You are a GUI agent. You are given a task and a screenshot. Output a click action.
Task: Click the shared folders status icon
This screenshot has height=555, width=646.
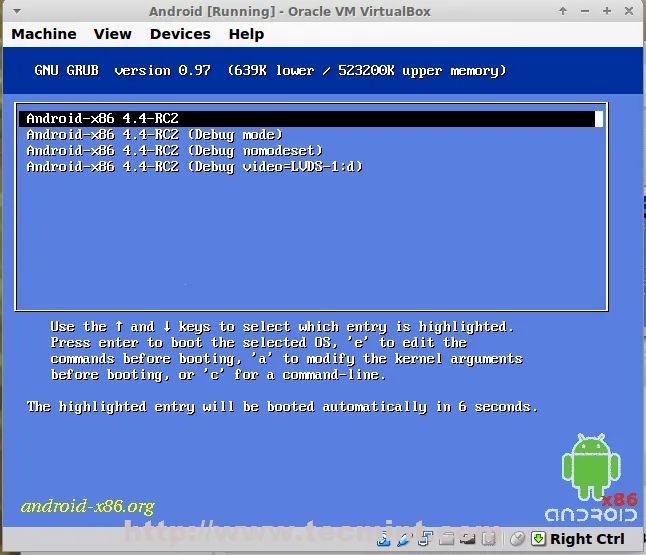click(447, 539)
